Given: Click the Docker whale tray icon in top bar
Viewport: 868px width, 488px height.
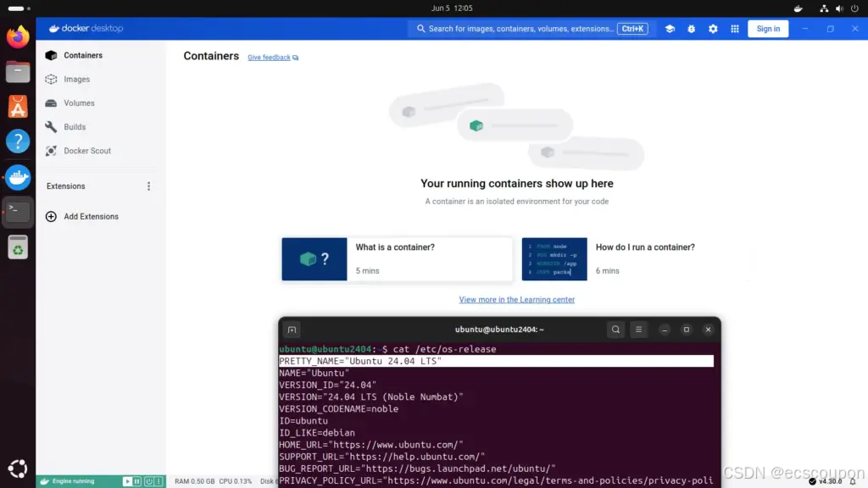Looking at the screenshot, I should tap(798, 8).
